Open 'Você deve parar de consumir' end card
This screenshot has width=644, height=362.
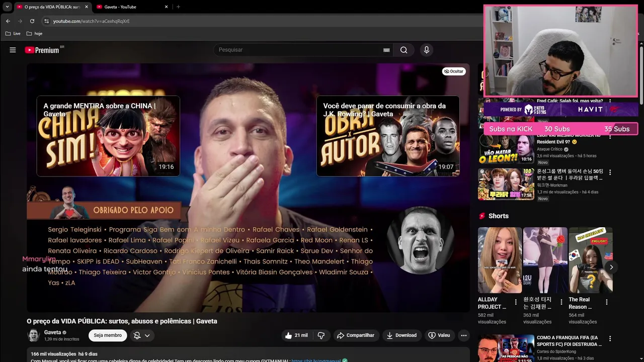pos(388,136)
